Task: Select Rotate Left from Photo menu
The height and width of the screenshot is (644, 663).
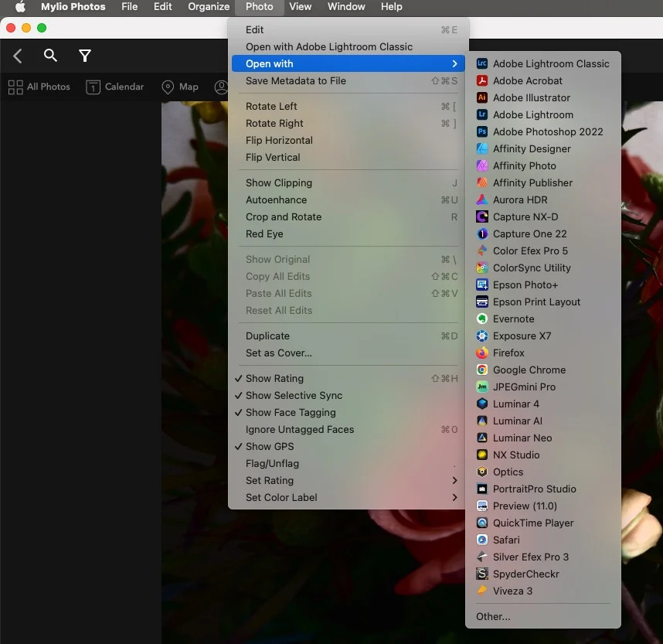Action: point(271,107)
